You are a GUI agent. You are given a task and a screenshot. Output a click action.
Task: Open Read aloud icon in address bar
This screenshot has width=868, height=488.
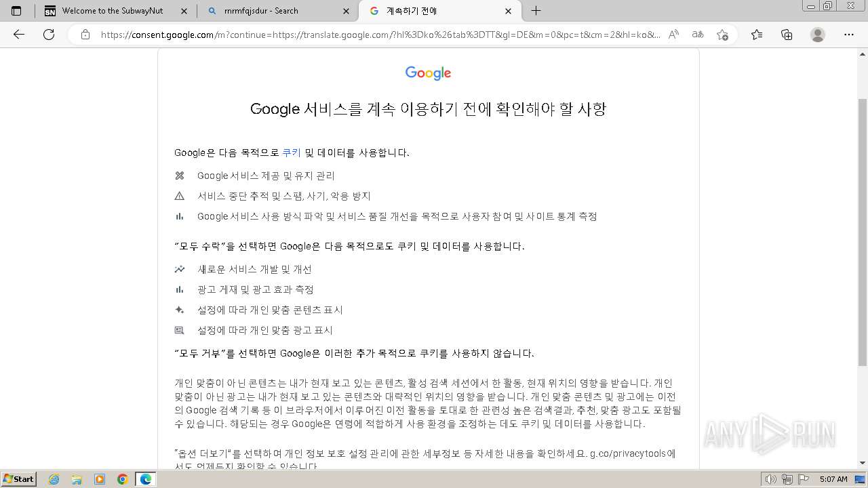673,35
